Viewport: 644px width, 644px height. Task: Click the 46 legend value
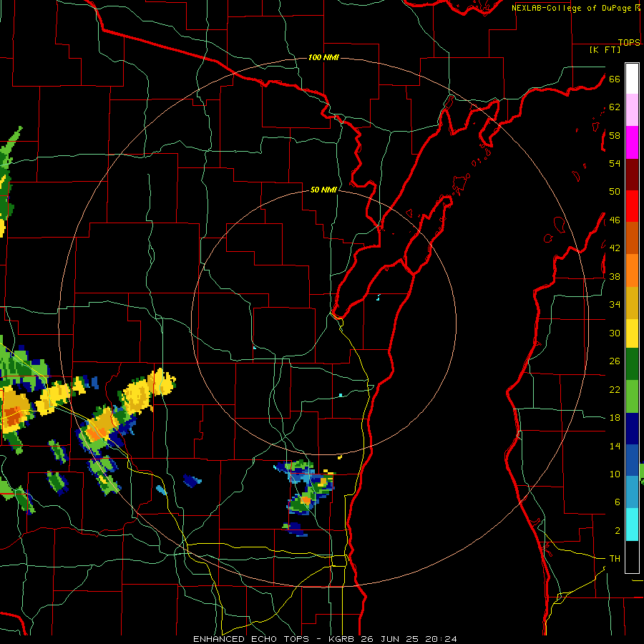[x=615, y=220]
